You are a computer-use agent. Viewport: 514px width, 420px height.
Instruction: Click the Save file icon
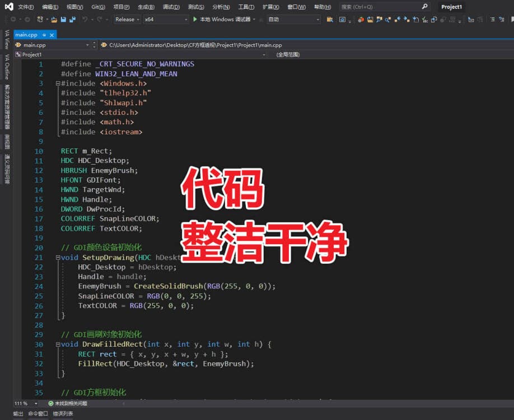(63, 19)
